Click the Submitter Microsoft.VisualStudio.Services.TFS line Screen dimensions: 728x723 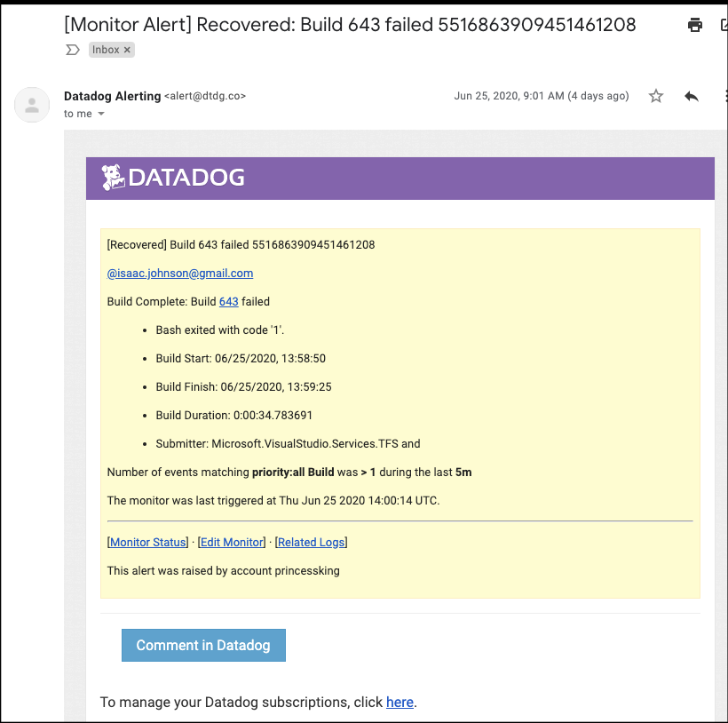pyautogui.click(x=288, y=444)
